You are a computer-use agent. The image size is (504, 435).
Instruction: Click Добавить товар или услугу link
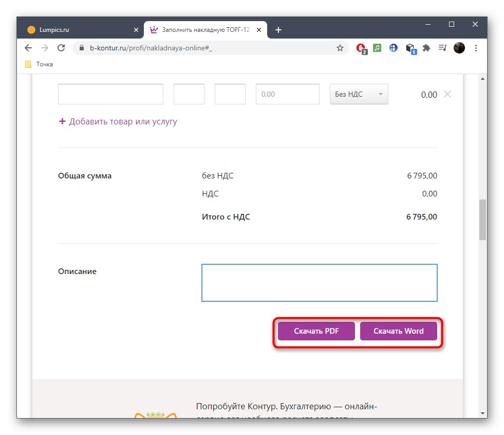pyautogui.click(x=118, y=121)
